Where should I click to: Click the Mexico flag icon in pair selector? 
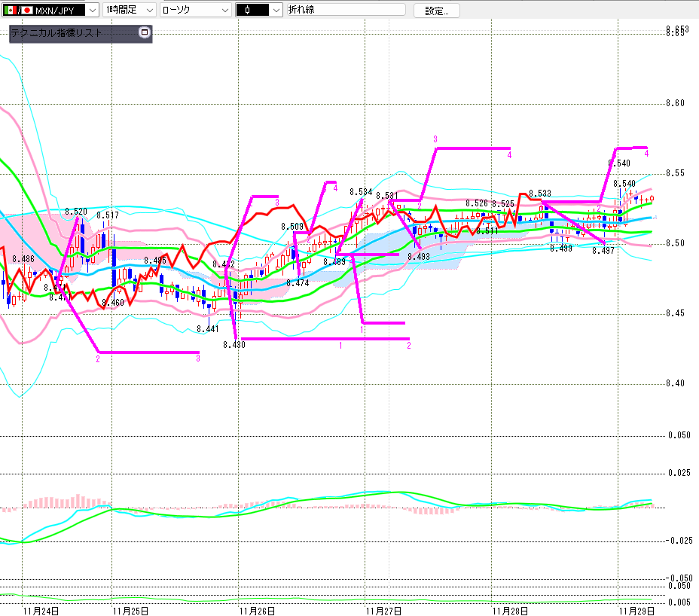[10, 10]
